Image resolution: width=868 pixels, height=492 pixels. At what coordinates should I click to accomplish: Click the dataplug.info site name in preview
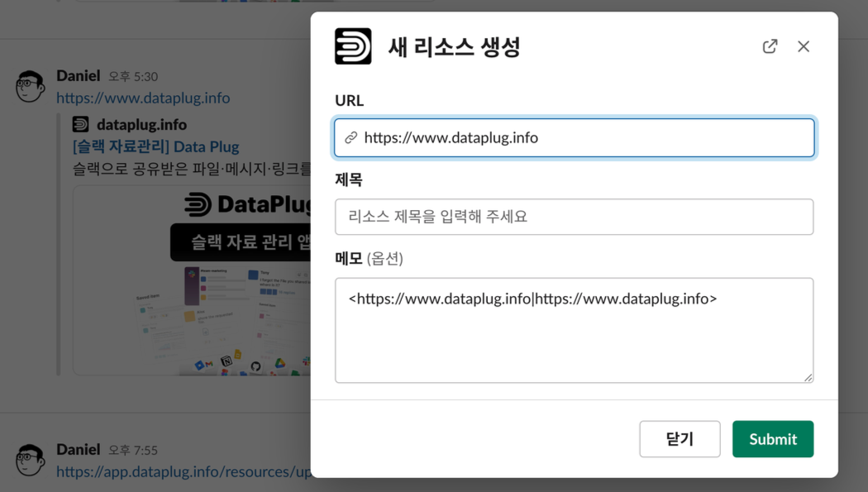point(141,125)
